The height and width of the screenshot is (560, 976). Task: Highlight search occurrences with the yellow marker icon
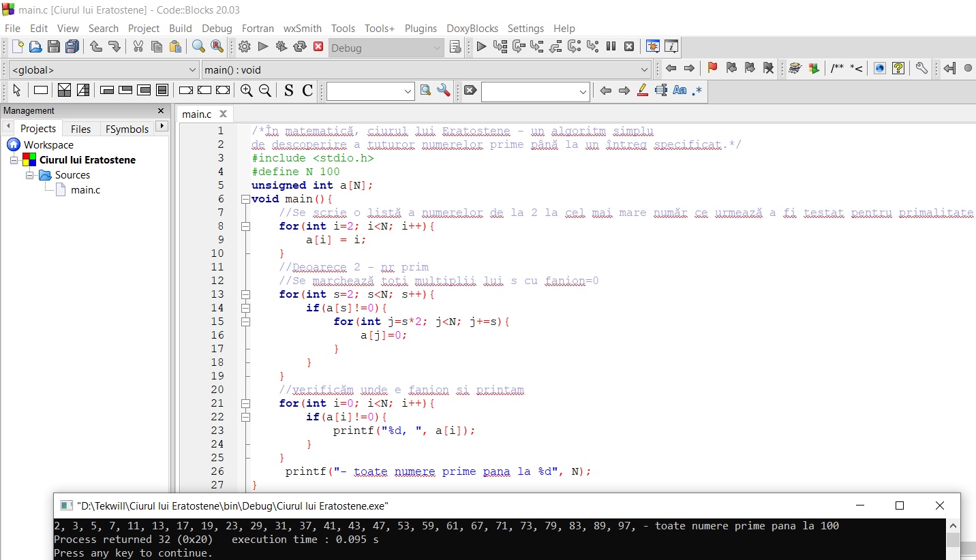[x=642, y=90]
